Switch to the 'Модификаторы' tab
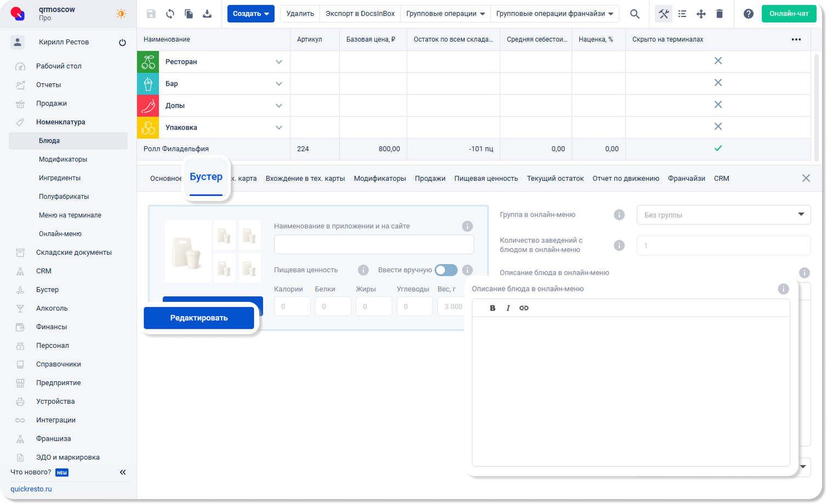827x504 pixels. tap(380, 179)
